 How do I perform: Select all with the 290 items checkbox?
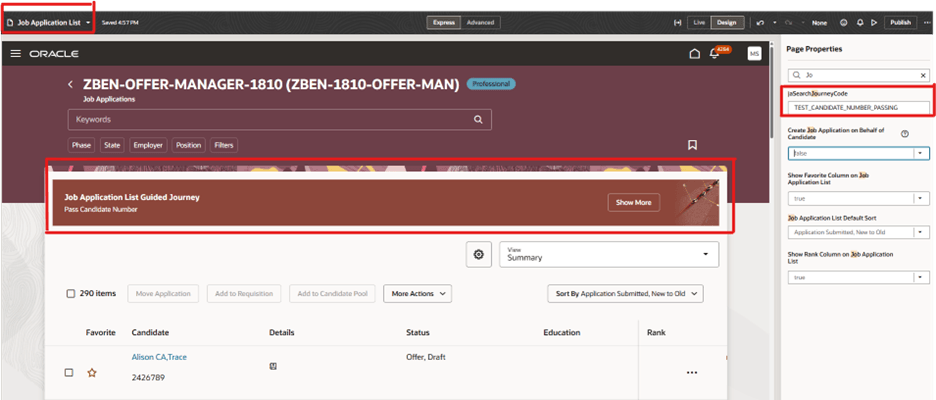click(x=70, y=294)
